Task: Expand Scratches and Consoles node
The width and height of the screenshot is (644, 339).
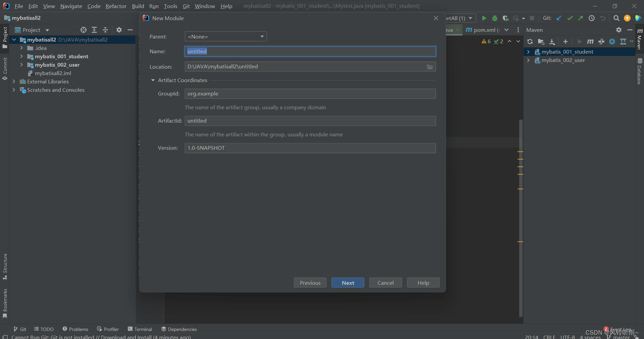Action: (x=14, y=90)
